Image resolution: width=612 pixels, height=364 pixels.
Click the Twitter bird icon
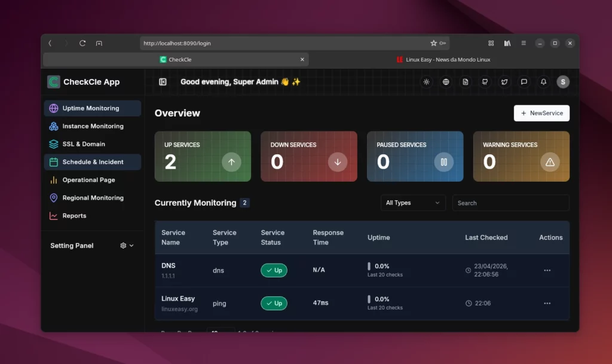[504, 82]
